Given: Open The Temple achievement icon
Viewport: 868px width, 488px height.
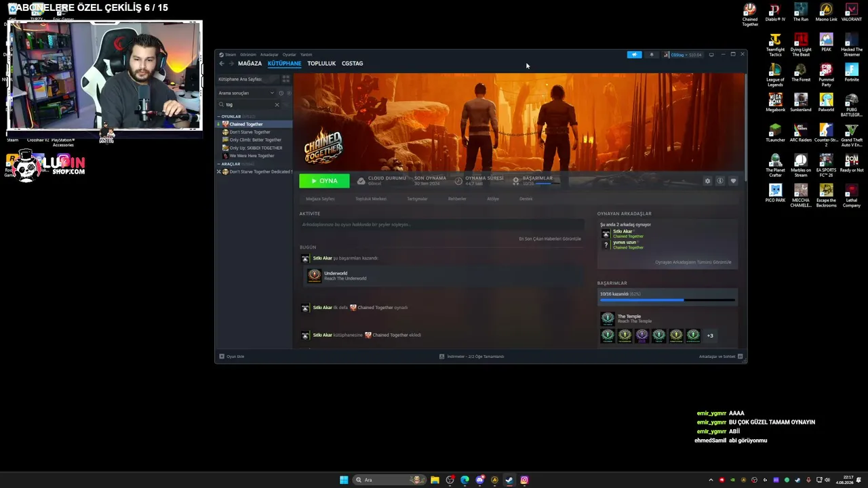Looking at the screenshot, I should tap(608, 319).
